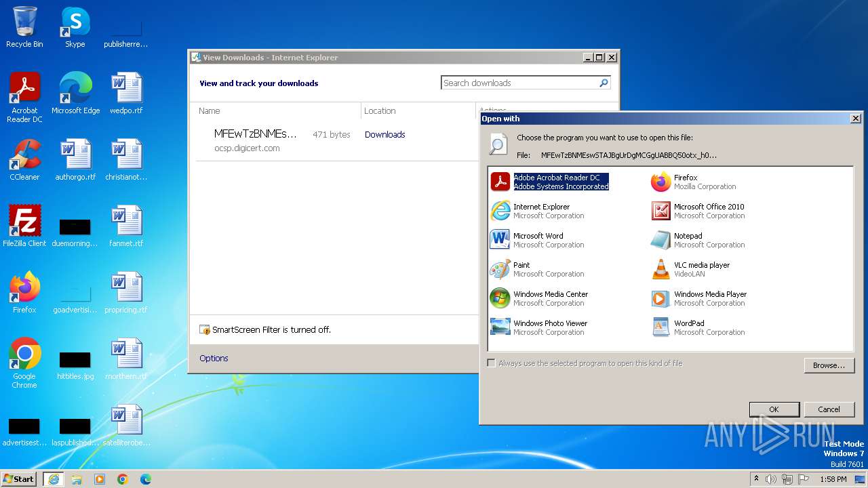Click the hittitles.jpg desktop file
This screenshot has height=488, width=868.
point(75,366)
